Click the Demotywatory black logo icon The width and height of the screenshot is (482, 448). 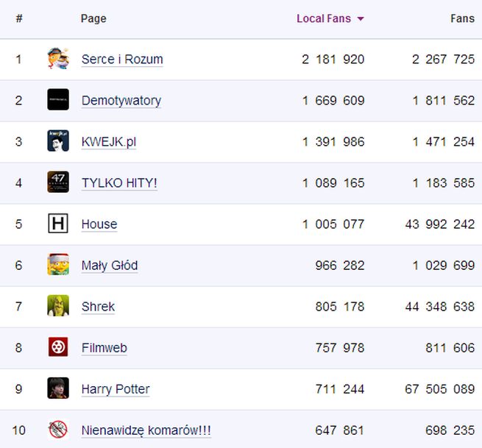[58, 100]
